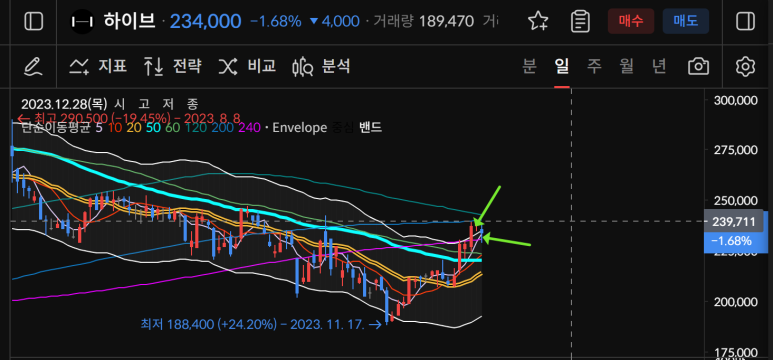This screenshot has width=773, height=360.
Task: Click the 120 moving average label
Action: click(197, 128)
